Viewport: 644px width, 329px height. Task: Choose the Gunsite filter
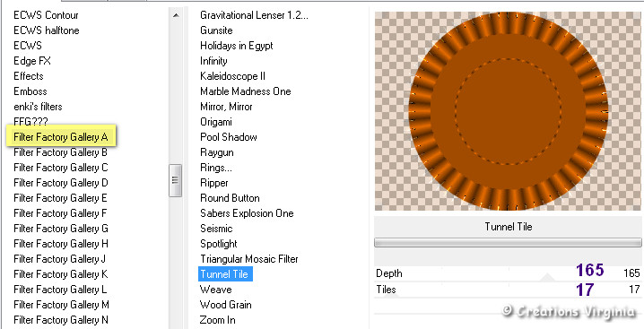[x=216, y=30]
